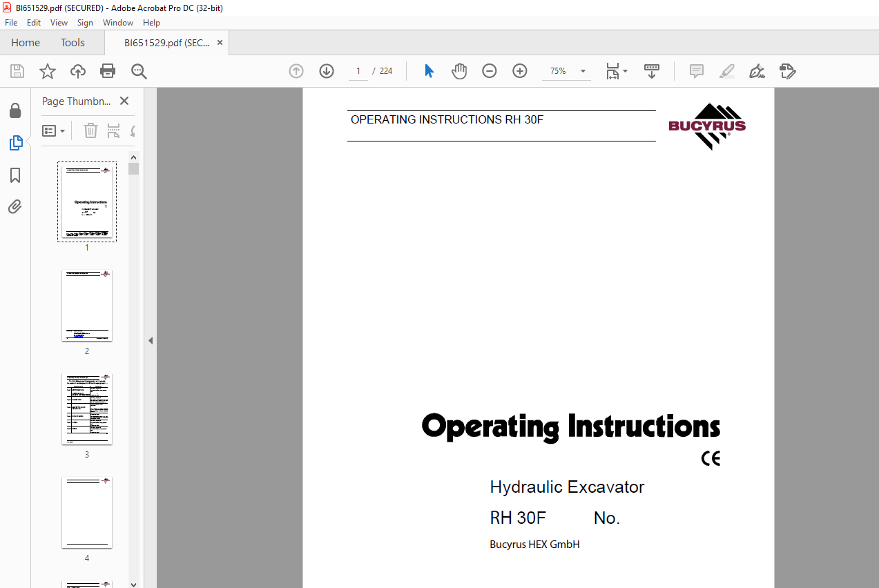This screenshot has height=588, width=879.
Task: Click the Save file icon
Action: [17, 71]
